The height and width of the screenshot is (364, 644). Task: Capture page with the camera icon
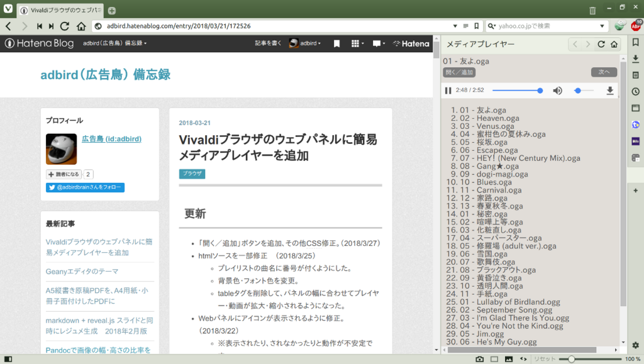coord(479,359)
